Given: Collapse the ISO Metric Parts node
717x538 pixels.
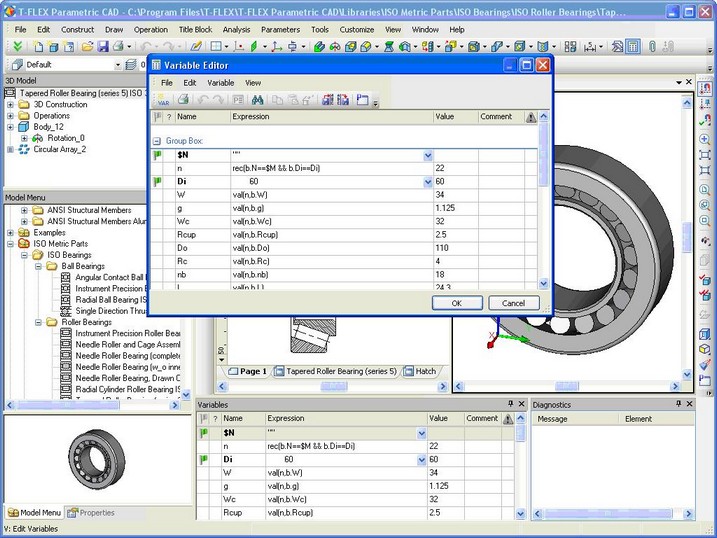Looking at the screenshot, I should (x=10, y=244).
